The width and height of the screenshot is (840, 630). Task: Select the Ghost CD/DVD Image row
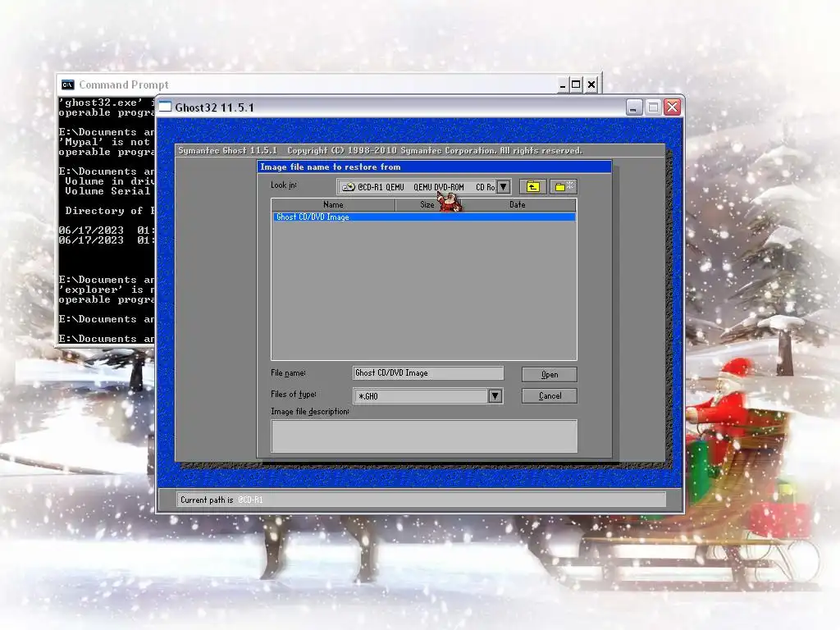[424, 217]
